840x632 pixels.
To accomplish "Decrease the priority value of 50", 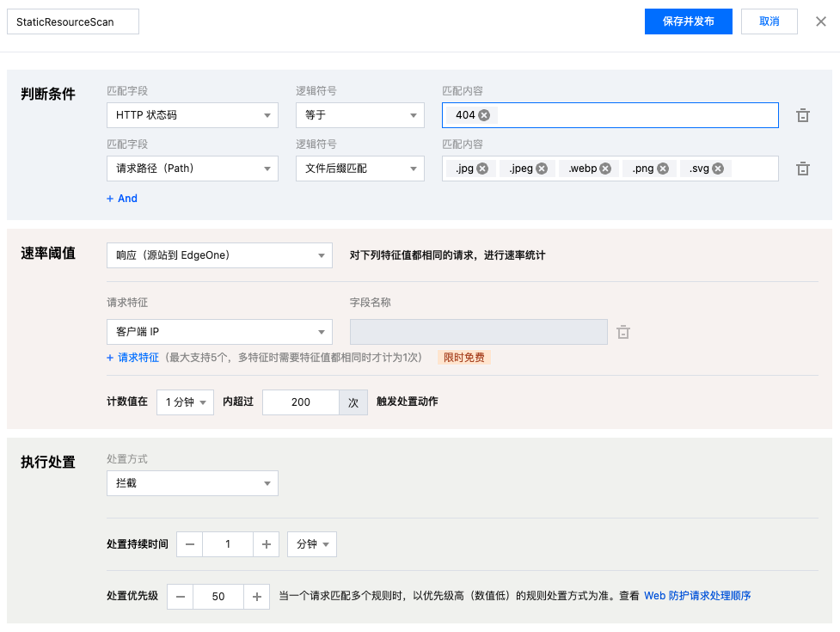I will (x=181, y=596).
